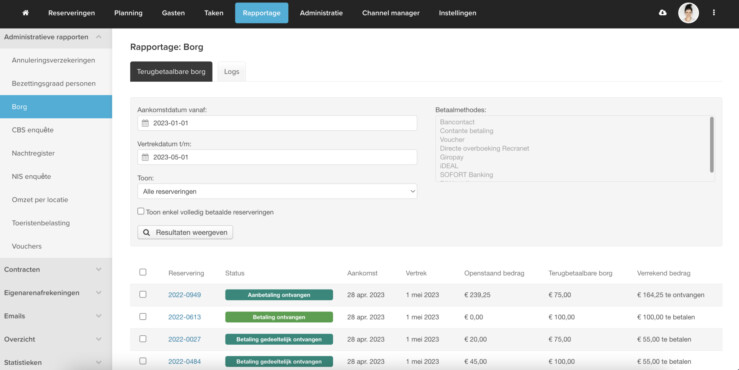Open Annuleringsverzekeringen report
The height and width of the screenshot is (370, 739).
56,60
